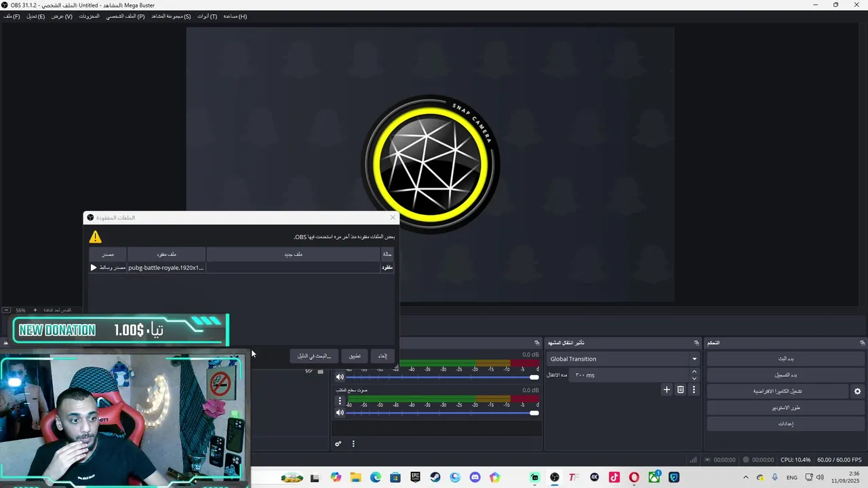Click البحث في الدليل search directory button

coord(314,356)
